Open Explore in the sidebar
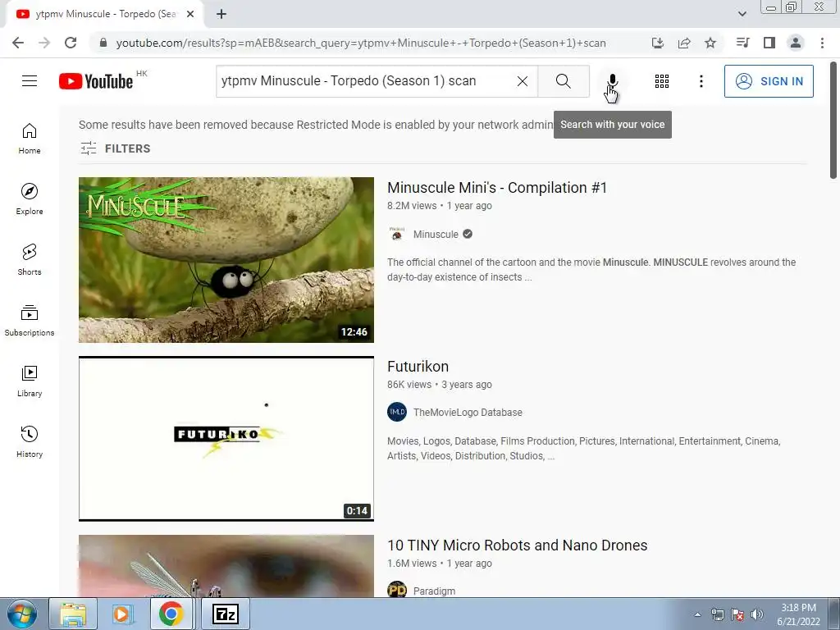The height and width of the screenshot is (630, 840). point(30,199)
